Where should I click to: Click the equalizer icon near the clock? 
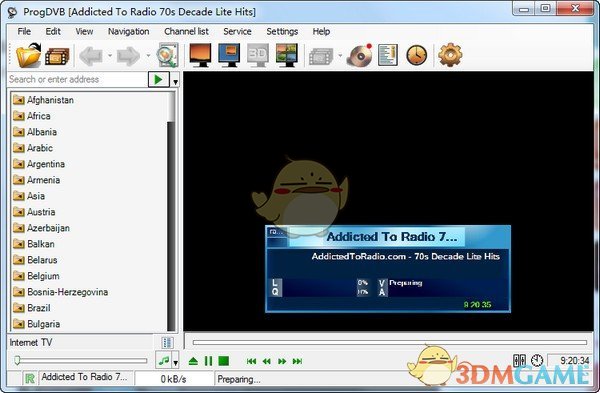(x=519, y=360)
